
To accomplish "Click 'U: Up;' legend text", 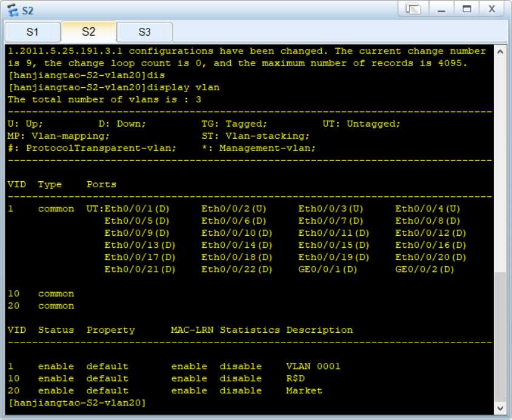I will click(25, 124).
